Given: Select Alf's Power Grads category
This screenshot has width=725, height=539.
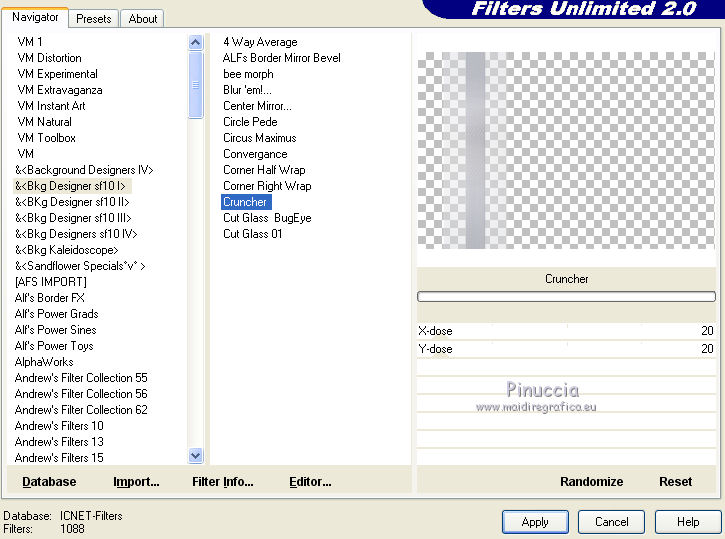Looking at the screenshot, I should (56, 314).
